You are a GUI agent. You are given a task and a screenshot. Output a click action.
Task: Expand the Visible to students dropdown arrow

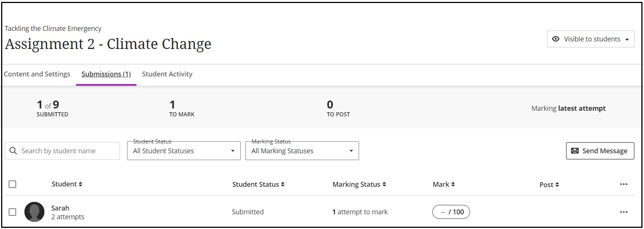coord(627,39)
